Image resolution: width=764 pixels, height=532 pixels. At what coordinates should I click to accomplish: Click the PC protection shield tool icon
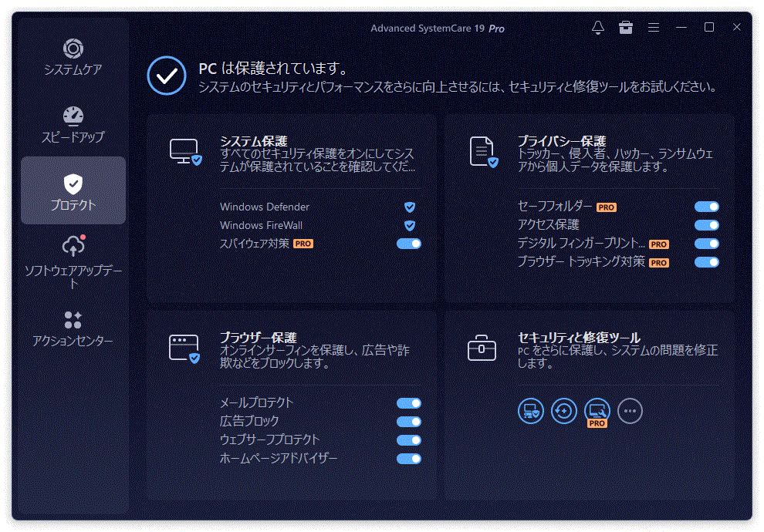pyautogui.click(x=531, y=411)
